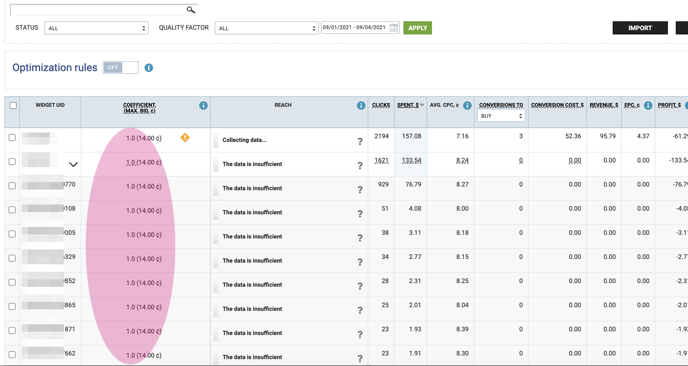Click the IMPORT button
The image size is (688, 366).
point(640,28)
